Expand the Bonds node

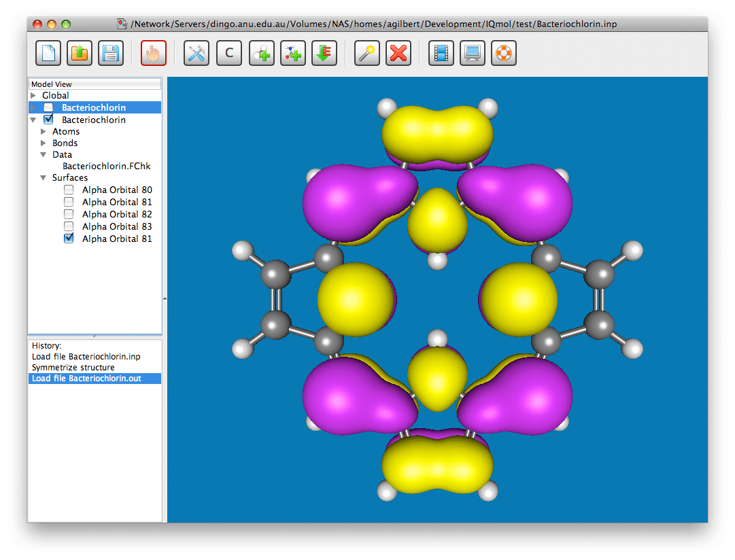(44, 143)
